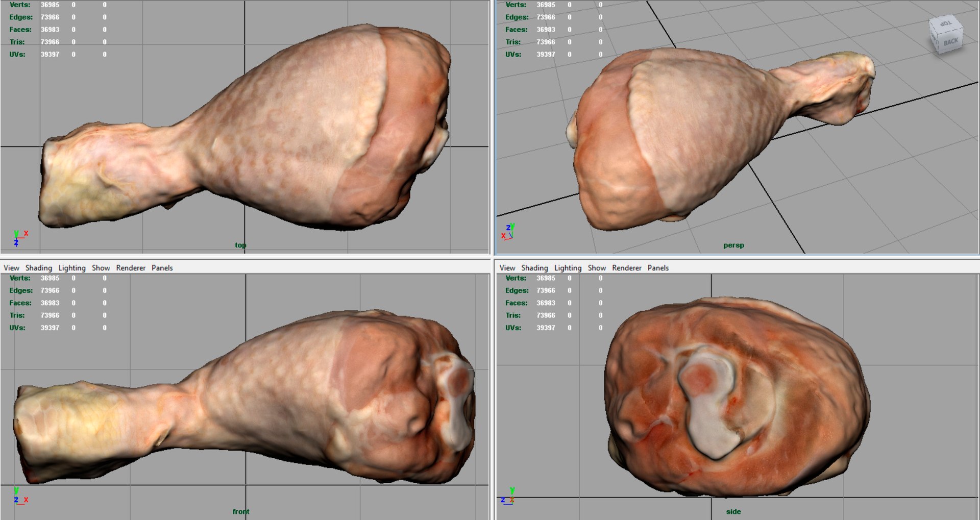Open Renderer menu of the side panel
The height and width of the screenshot is (520, 980).
point(627,268)
